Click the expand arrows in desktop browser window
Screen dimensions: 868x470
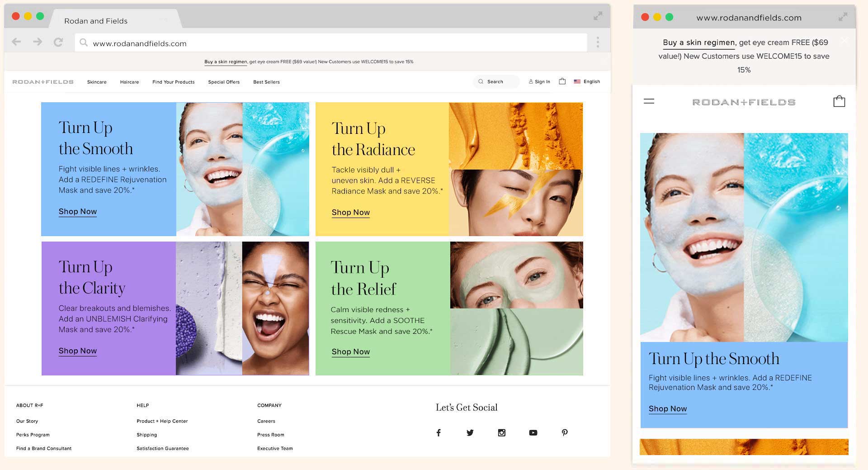598,16
